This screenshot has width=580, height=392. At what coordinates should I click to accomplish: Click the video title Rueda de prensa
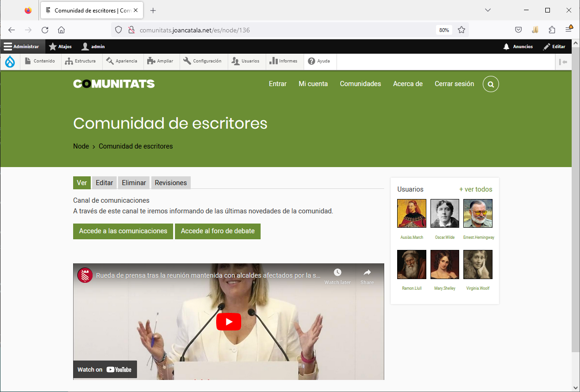208,275
